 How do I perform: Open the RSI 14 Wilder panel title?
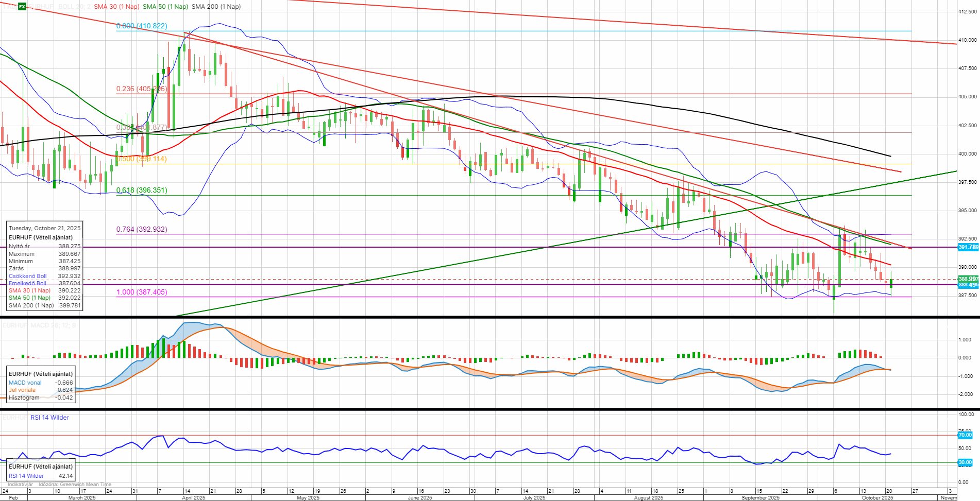tap(49, 418)
